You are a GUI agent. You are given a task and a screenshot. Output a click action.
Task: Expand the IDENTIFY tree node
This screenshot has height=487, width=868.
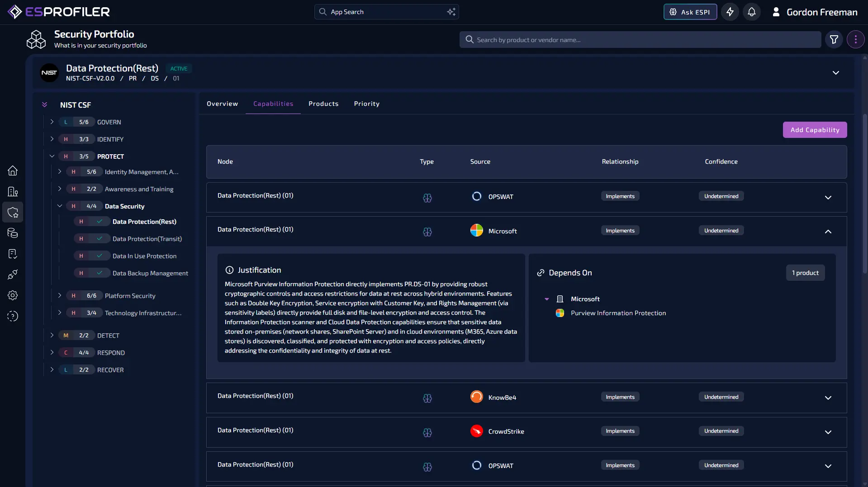(x=52, y=139)
